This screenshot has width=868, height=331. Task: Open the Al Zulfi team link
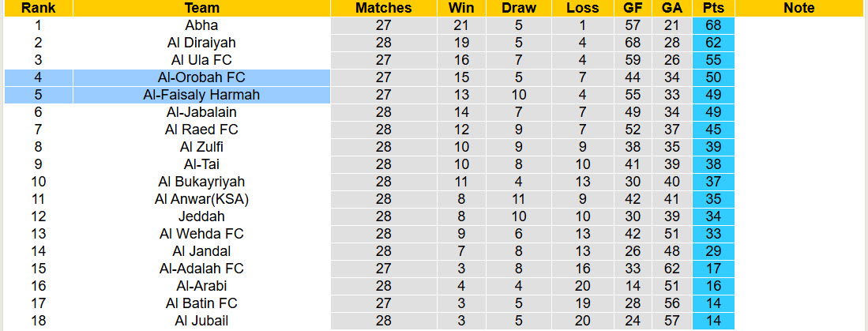coord(201,147)
